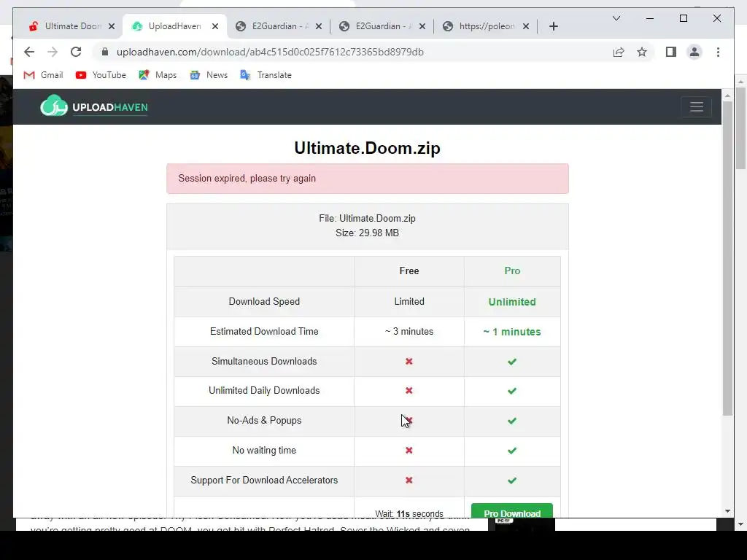747x560 pixels.
Task: Reload the UploadHaven page
Action: [x=76, y=52]
